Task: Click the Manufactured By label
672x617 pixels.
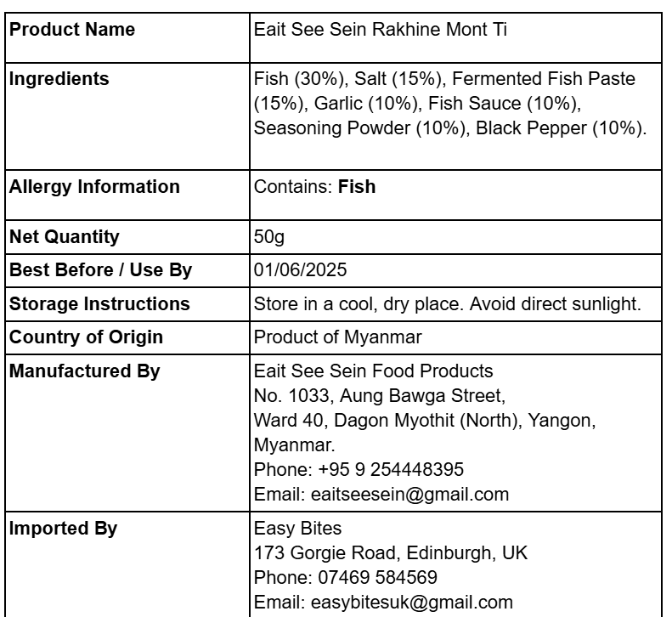Action: click(84, 371)
